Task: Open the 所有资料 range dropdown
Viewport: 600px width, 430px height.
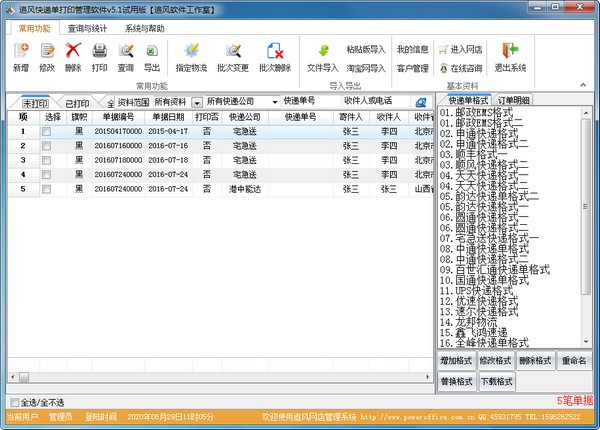Action: [197, 102]
